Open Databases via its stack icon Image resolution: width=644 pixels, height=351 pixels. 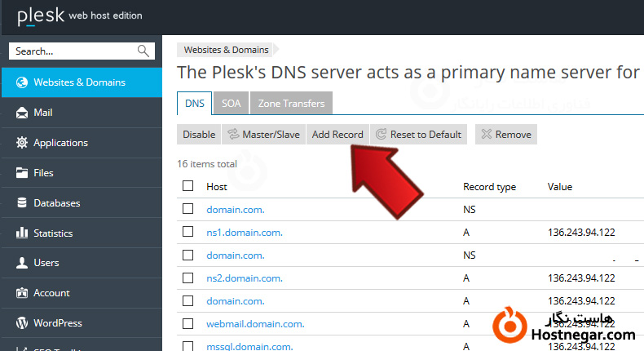(21, 203)
